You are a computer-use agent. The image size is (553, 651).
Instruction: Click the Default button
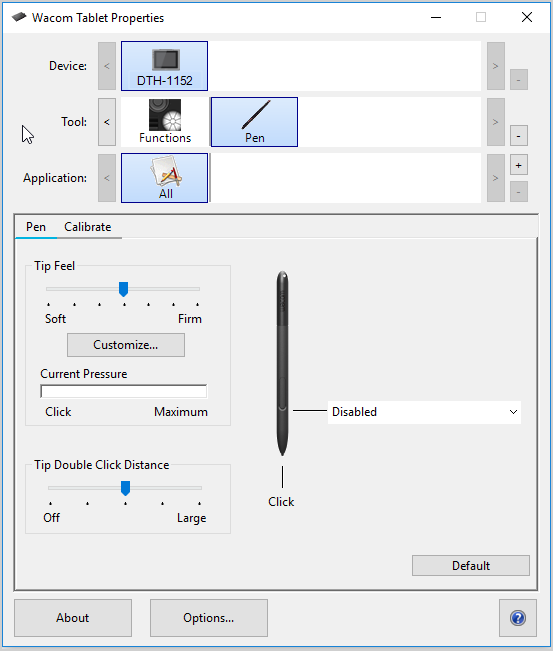point(471,565)
